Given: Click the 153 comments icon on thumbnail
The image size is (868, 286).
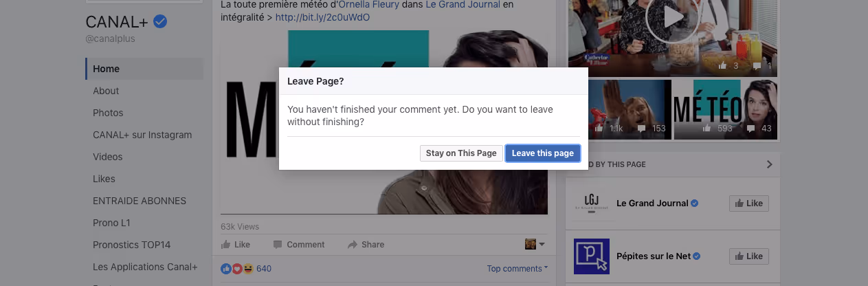Looking at the screenshot, I should [641, 129].
